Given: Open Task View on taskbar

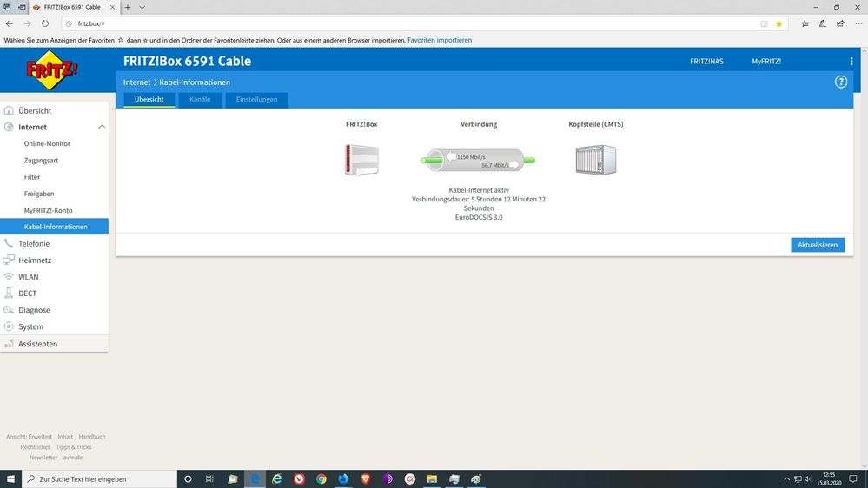Looking at the screenshot, I should 209,478.
